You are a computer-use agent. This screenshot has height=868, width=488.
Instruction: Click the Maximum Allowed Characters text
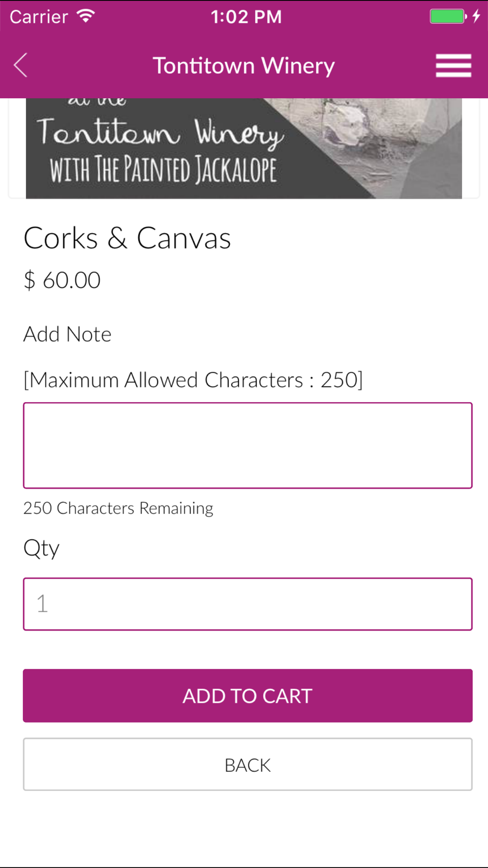(x=193, y=380)
